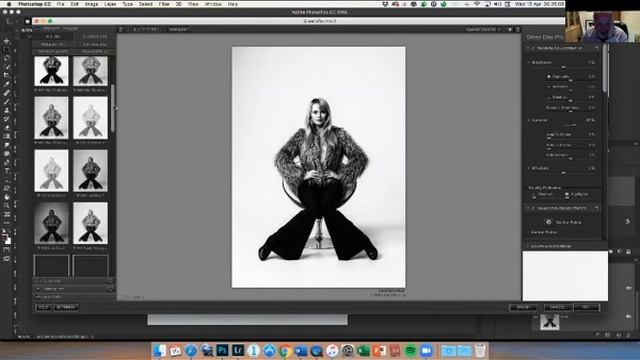Image resolution: width=640 pixels, height=360 pixels.
Task: Reset Global Adjustments with its arrow icon
Action: pyautogui.click(x=596, y=48)
